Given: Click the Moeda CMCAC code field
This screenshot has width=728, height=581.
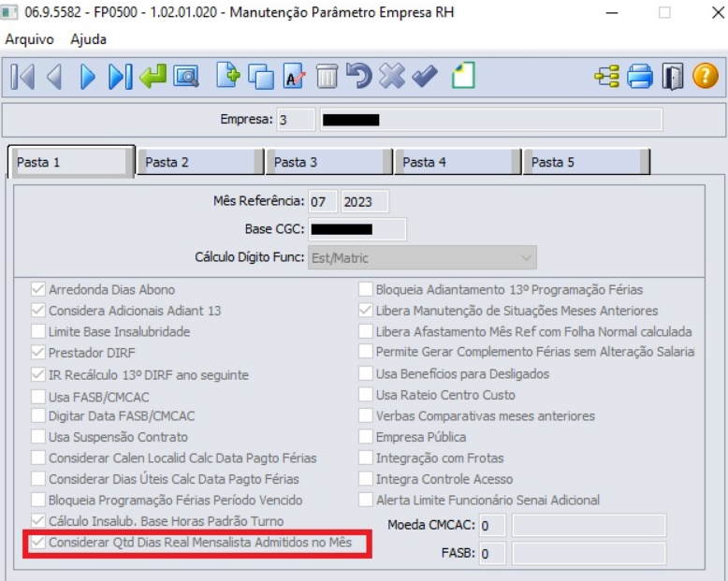Looking at the screenshot, I should point(492,525).
